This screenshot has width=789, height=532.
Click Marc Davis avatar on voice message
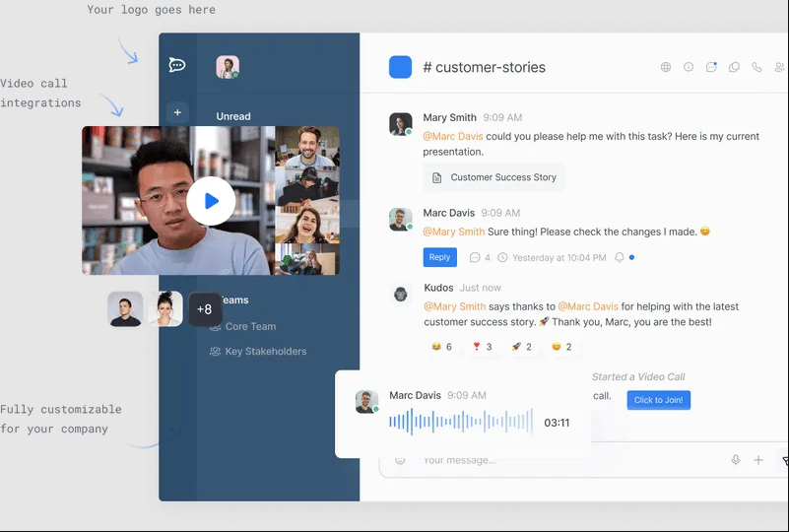(366, 402)
